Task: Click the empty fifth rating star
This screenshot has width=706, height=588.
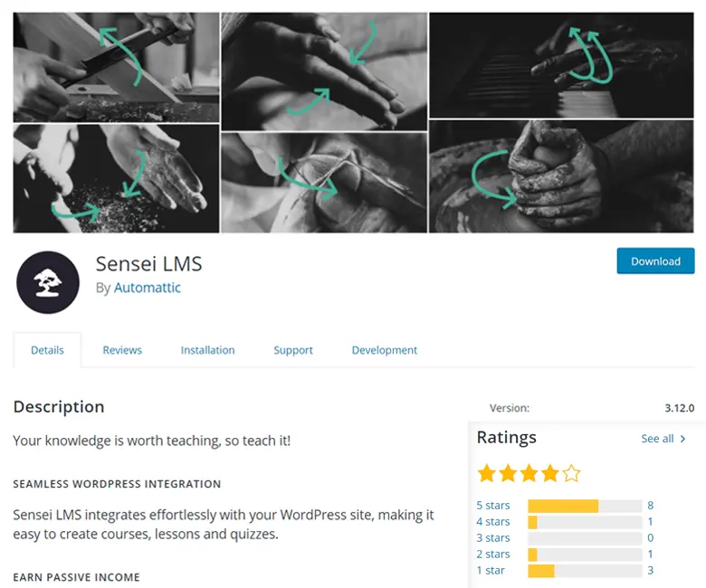Action: coord(571,473)
